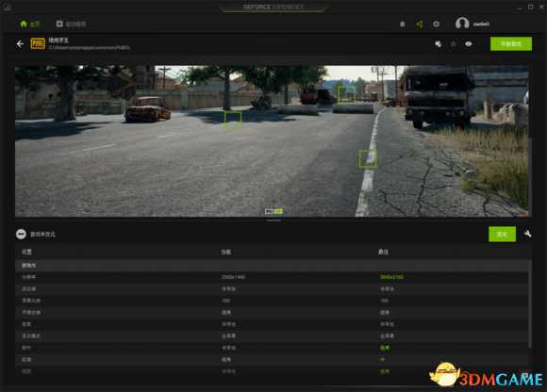Image resolution: width=547 pixels, height=392 pixels.
Task: Collapse the optimization section with minus icon
Action: click(21, 234)
